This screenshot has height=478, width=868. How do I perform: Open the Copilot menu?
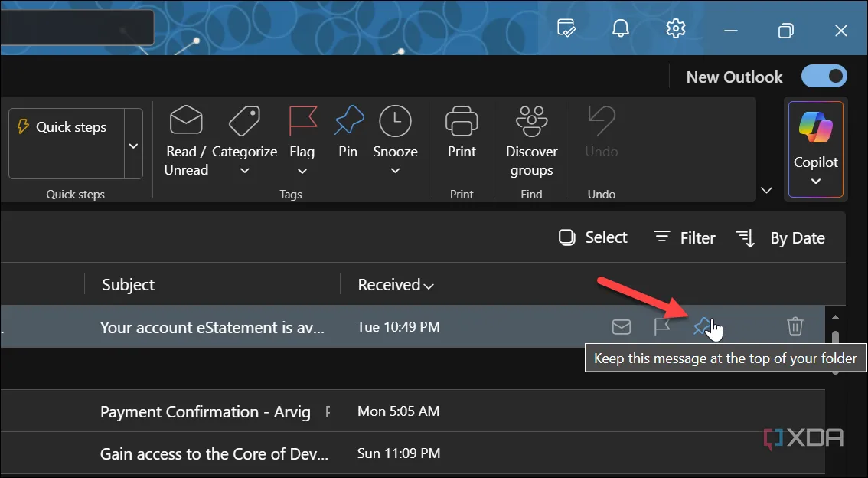(815, 149)
